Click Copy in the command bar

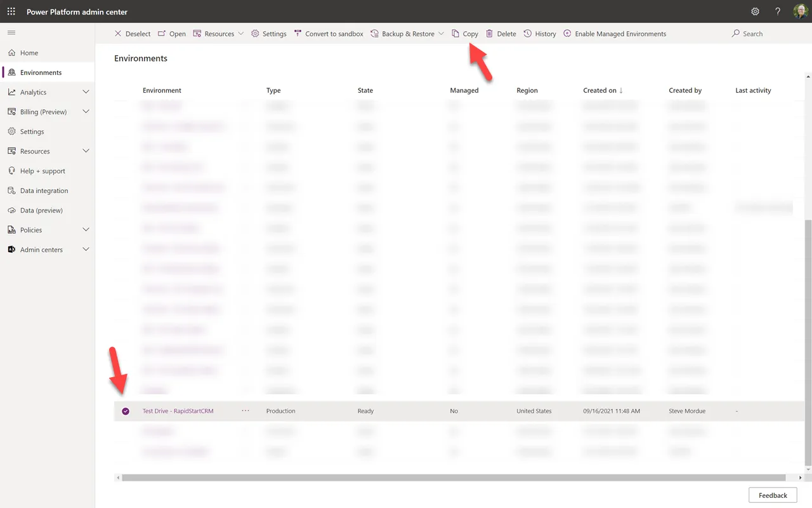tap(465, 34)
